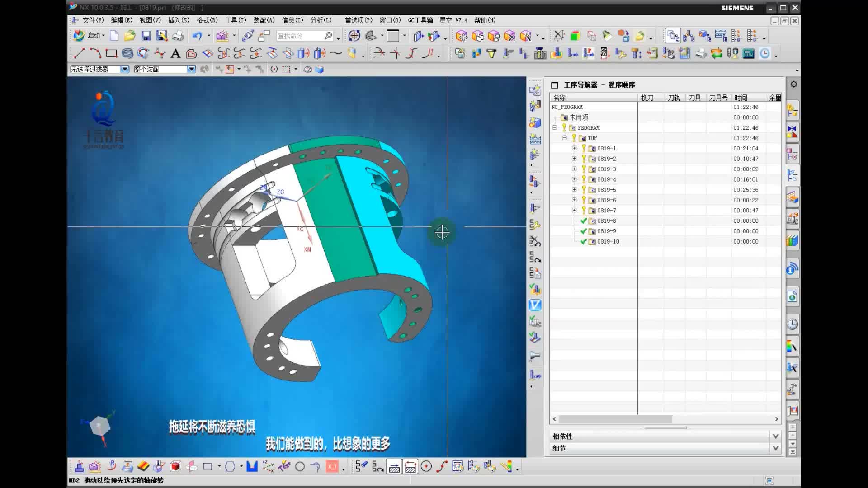Click in the 查找命令 search field

click(x=300, y=36)
